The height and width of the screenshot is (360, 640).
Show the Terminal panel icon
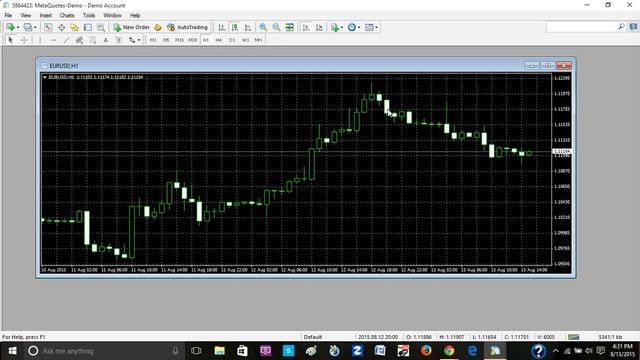point(88,27)
